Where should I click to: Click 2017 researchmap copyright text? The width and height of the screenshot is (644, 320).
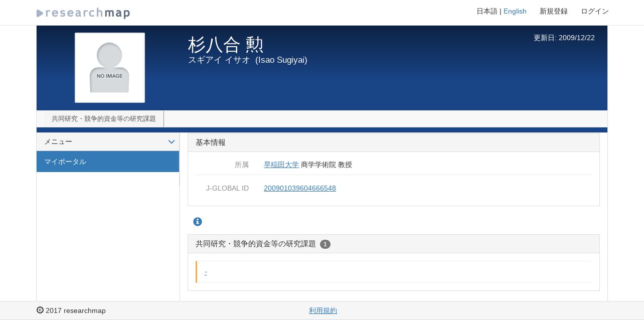pyautogui.click(x=71, y=310)
